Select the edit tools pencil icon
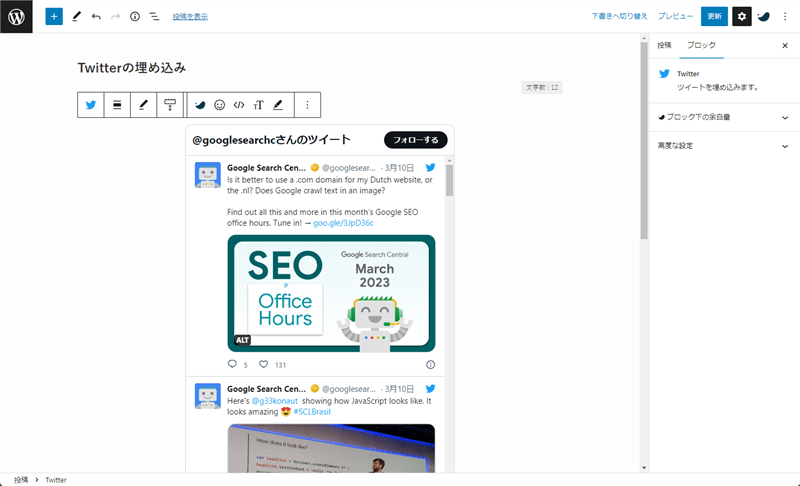This screenshot has width=800, height=486. (77, 16)
